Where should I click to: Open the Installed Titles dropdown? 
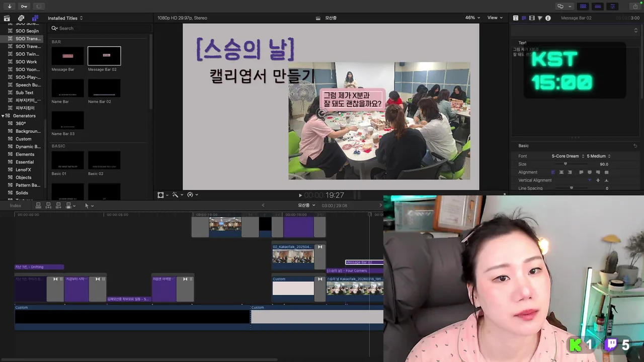65,18
